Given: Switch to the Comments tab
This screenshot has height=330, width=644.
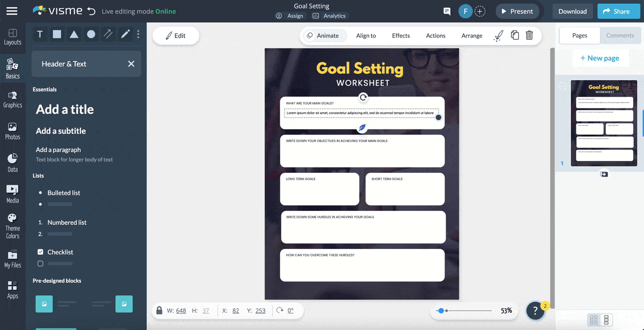Looking at the screenshot, I should pyautogui.click(x=620, y=35).
